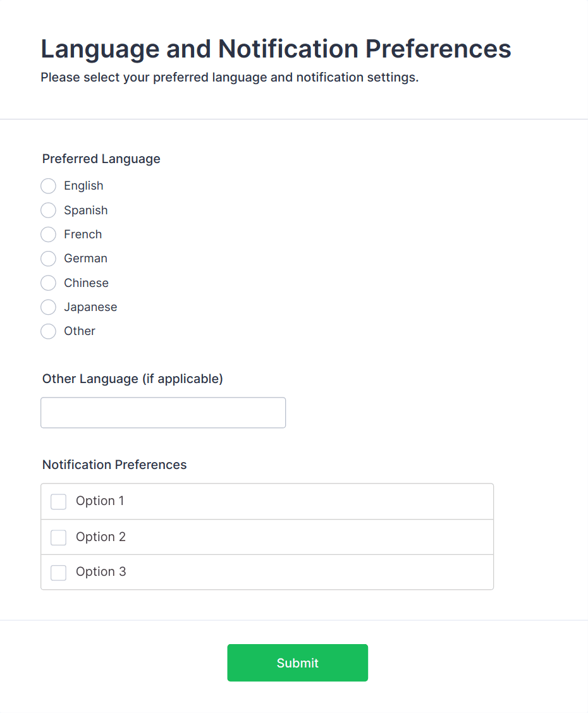Select the English radio button
588x713 pixels.
[x=49, y=186]
